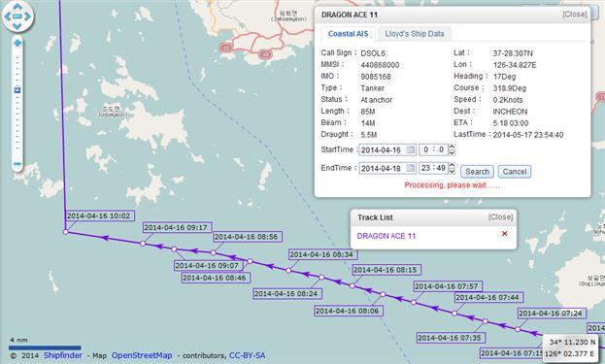Pan the map left with arrow
605x364 pixels.
pos(8,17)
